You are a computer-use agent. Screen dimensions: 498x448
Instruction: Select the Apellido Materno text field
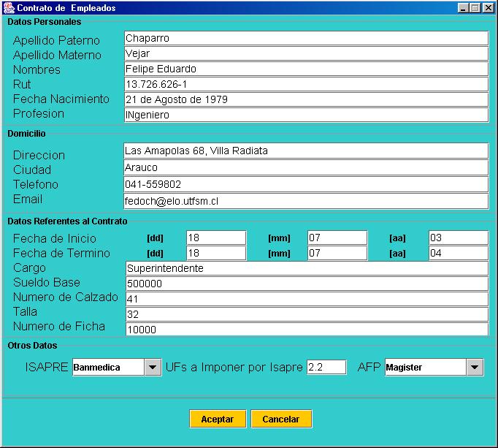coord(305,54)
